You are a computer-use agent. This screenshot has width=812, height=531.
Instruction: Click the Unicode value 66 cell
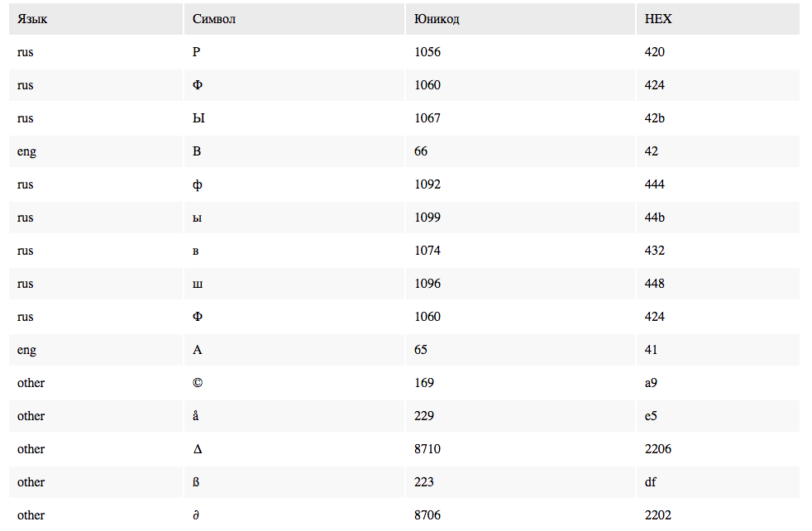coord(520,151)
